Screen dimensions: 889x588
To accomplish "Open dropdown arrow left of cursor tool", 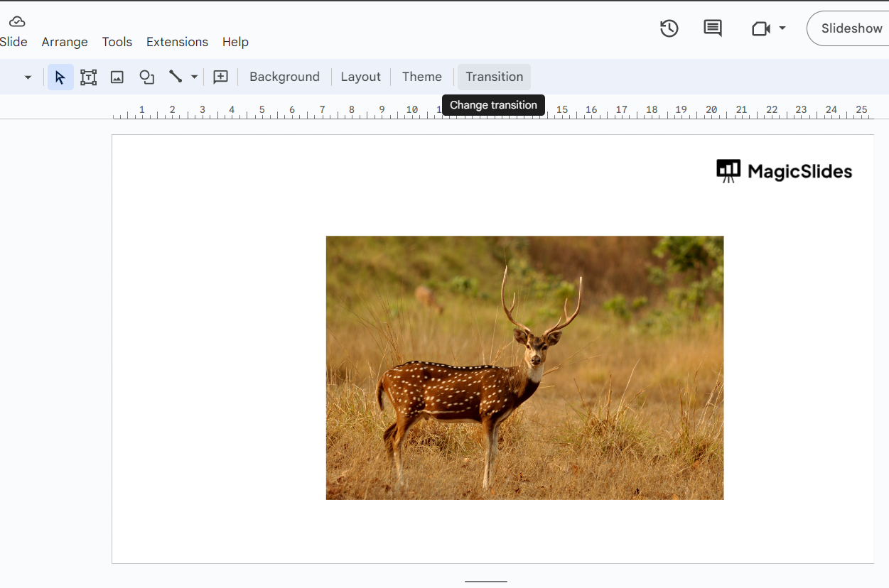I will (28, 77).
